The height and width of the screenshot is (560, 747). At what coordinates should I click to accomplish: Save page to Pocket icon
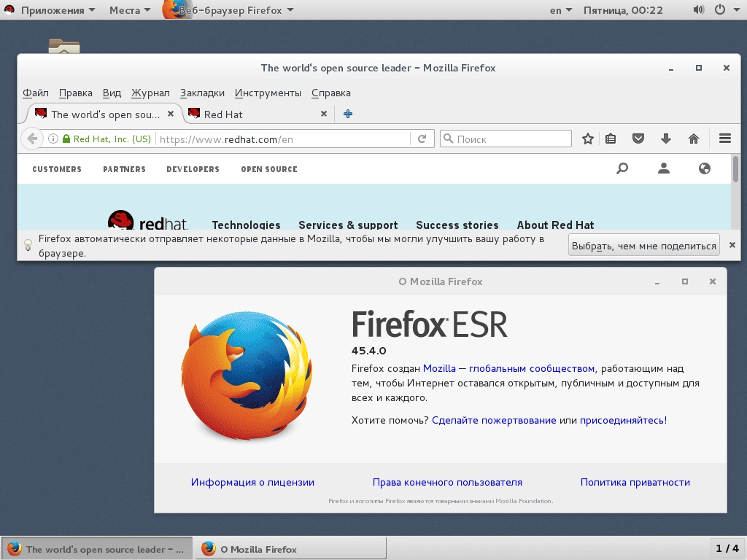(638, 139)
